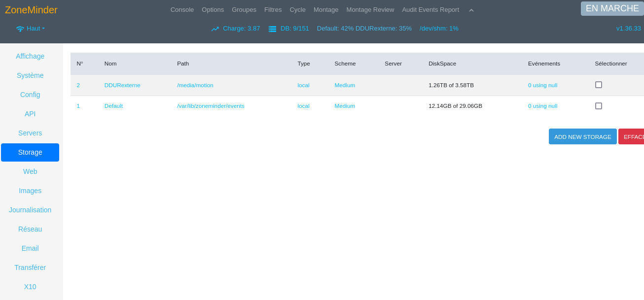
Task: Open the /media/motion path link
Action: click(x=195, y=85)
